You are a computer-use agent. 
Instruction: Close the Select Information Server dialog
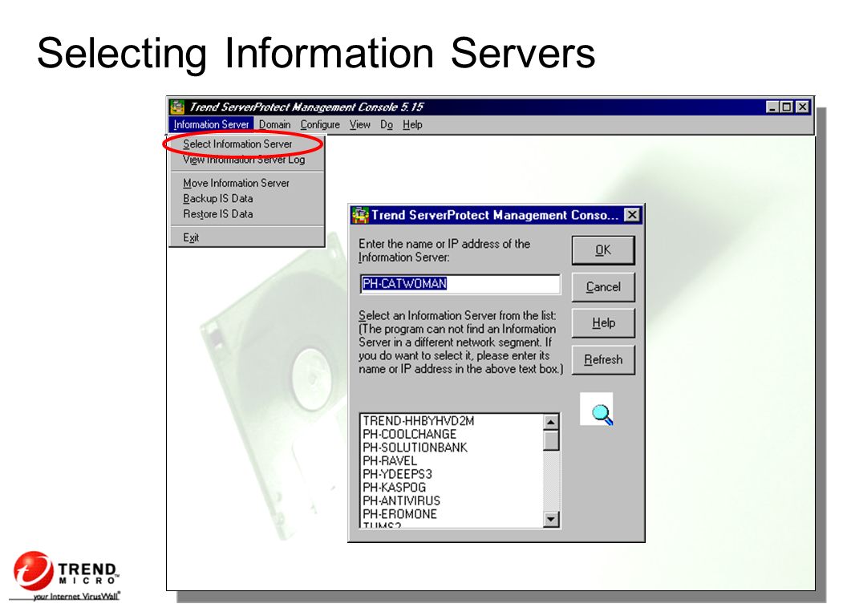point(631,215)
